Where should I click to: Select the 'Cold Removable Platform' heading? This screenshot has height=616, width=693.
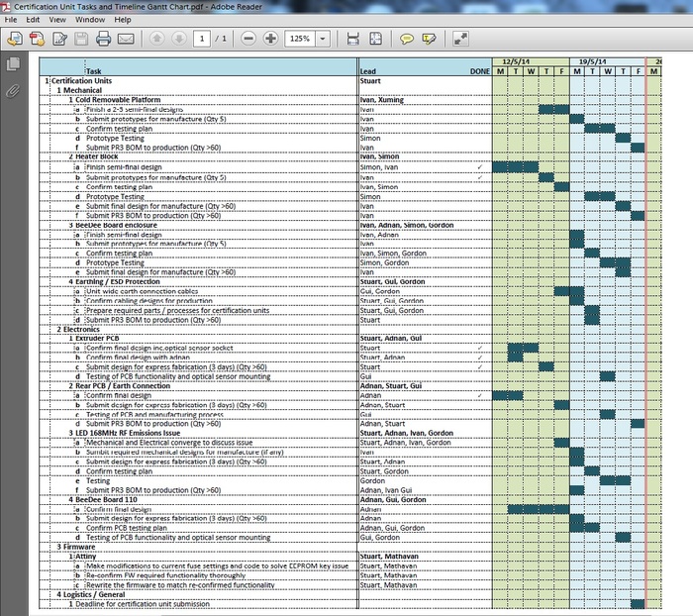point(118,100)
